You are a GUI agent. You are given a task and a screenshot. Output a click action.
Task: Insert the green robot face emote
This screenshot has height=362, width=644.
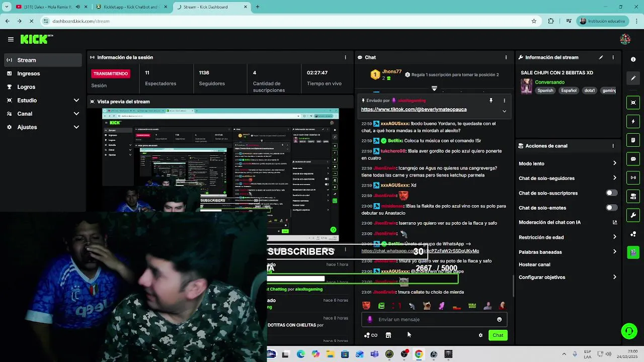tap(381, 306)
